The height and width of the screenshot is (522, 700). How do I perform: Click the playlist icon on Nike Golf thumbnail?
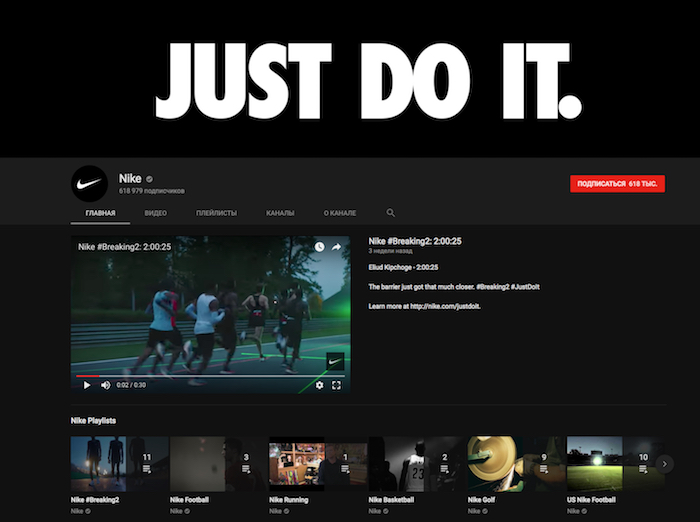click(543, 469)
